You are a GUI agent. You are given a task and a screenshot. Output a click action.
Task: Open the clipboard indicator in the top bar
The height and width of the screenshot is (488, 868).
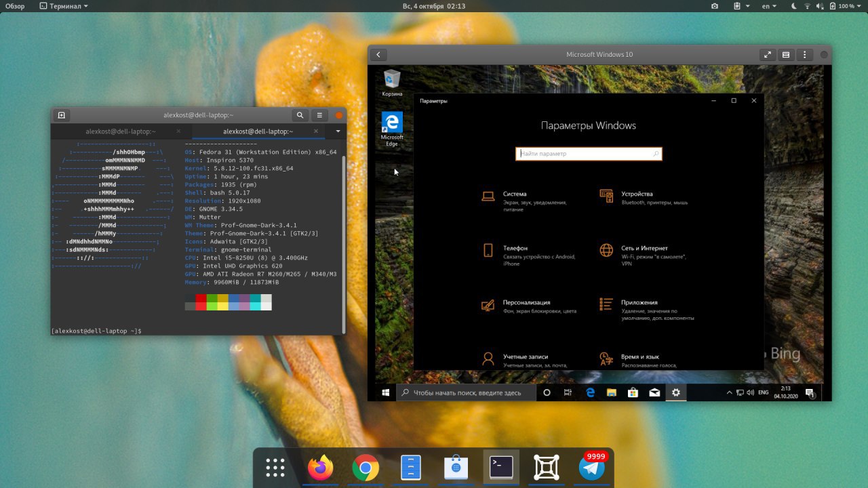[740, 6]
